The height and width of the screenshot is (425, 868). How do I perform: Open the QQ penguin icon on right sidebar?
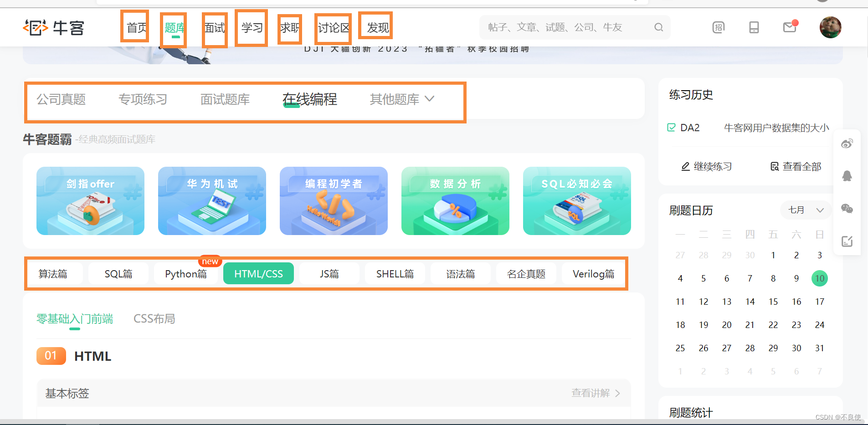pyautogui.click(x=847, y=176)
